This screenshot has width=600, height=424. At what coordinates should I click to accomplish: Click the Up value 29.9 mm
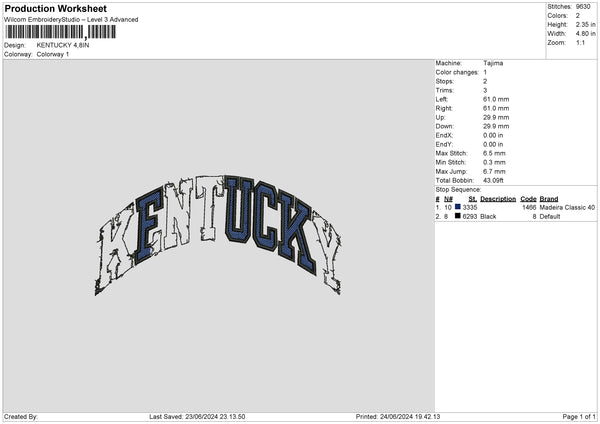[x=496, y=117]
